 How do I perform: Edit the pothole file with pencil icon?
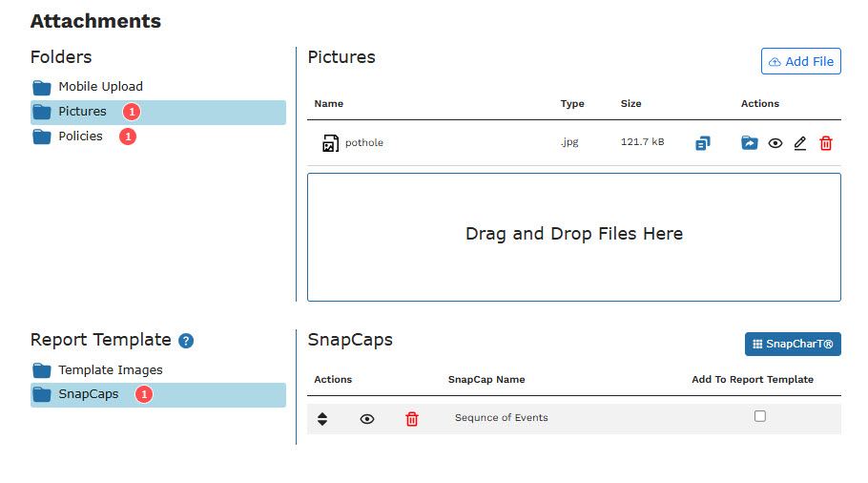800,143
